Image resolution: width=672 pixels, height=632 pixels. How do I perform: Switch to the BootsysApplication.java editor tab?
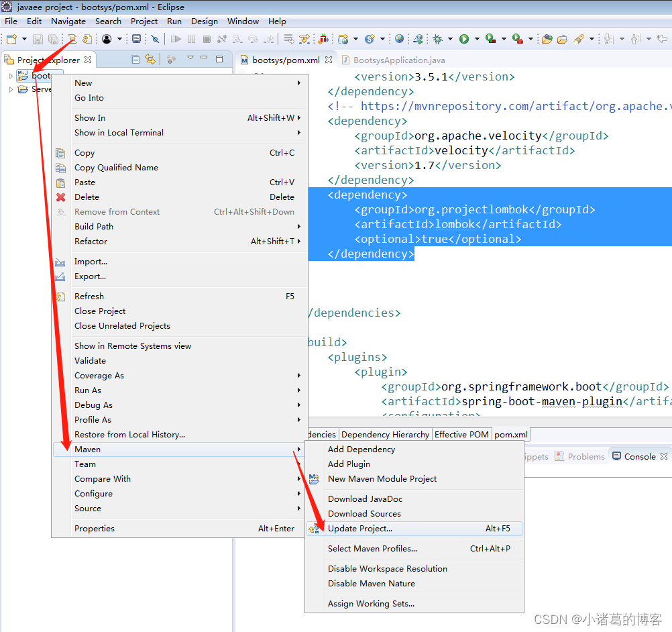tap(394, 60)
